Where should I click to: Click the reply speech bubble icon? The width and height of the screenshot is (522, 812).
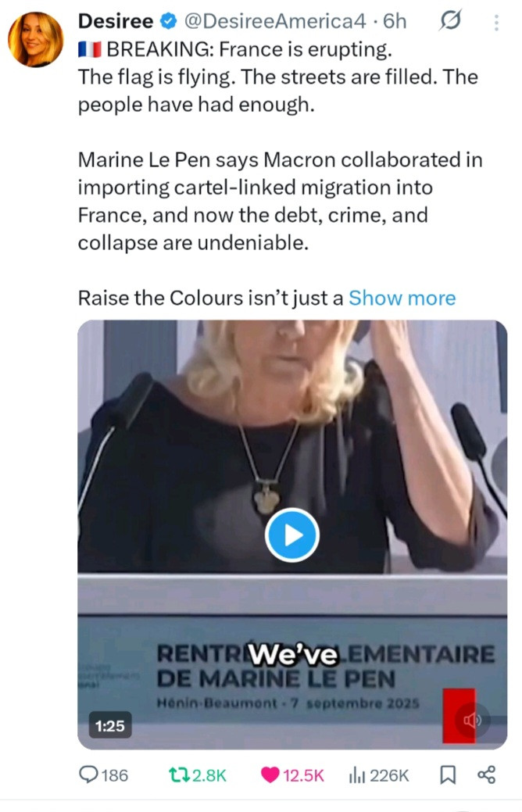tap(91, 774)
